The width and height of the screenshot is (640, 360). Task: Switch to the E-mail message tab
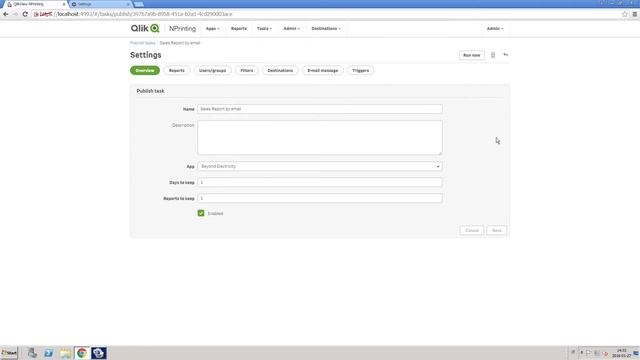tap(322, 71)
